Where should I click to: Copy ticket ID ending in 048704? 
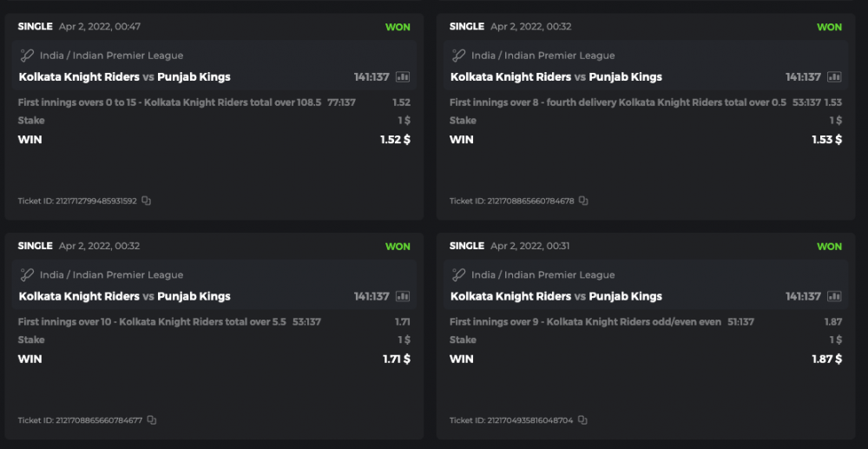tap(583, 420)
